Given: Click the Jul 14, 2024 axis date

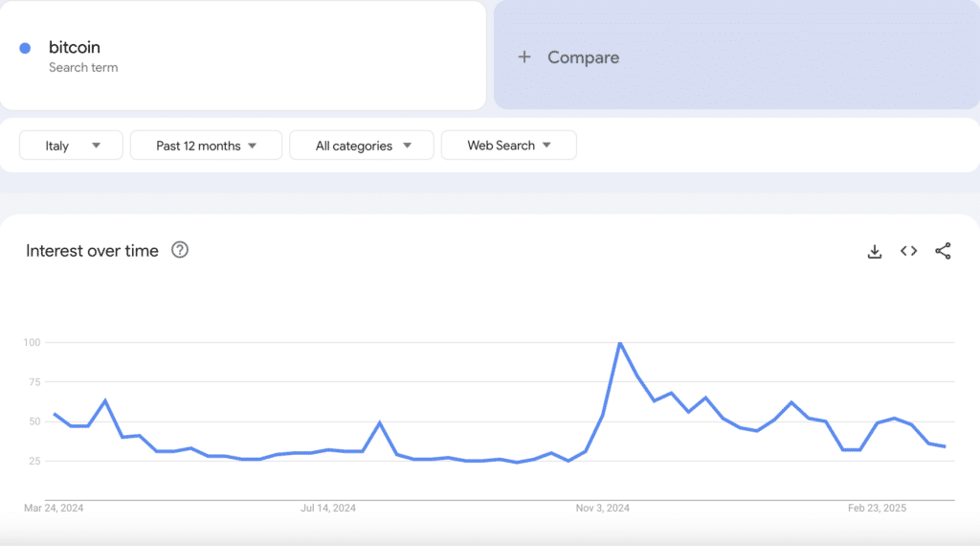Looking at the screenshot, I should (x=327, y=508).
